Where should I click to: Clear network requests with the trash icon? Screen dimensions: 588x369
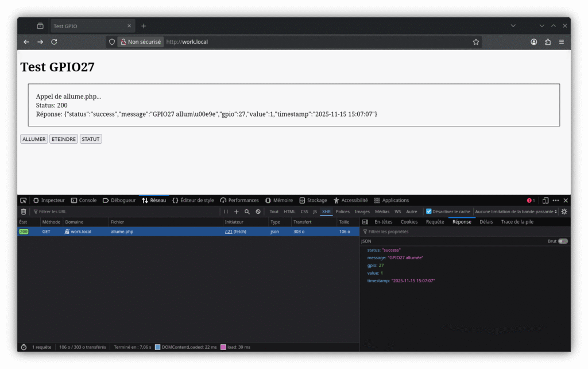coord(24,212)
